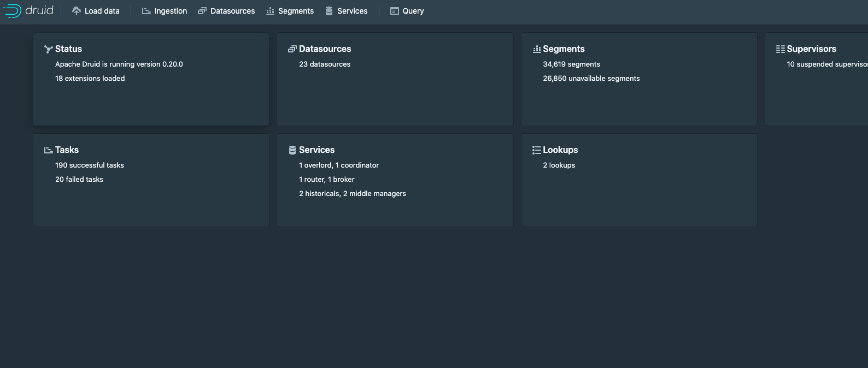Click the Segments card bar-chart icon
The image size is (868, 368).
click(x=537, y=49)
